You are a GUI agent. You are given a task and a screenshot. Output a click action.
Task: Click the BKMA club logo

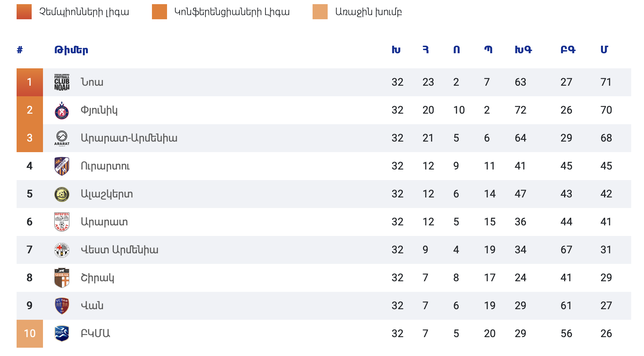click(62, 334)
